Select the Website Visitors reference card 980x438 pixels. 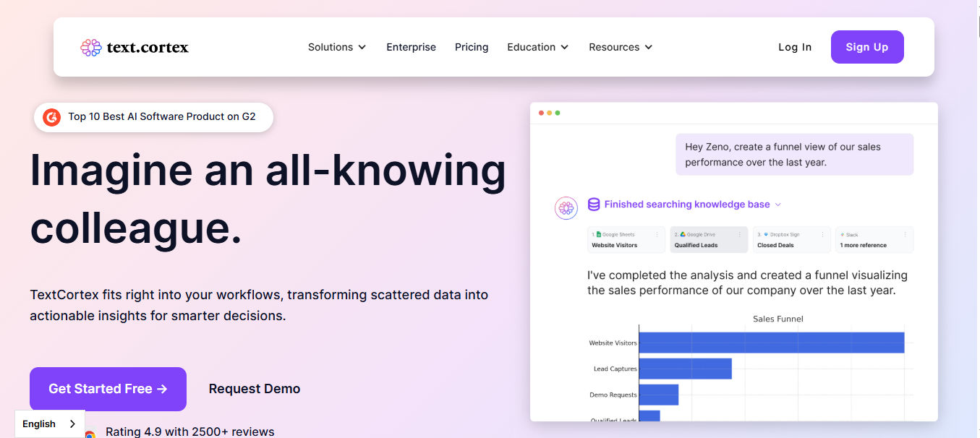(626, 240)
